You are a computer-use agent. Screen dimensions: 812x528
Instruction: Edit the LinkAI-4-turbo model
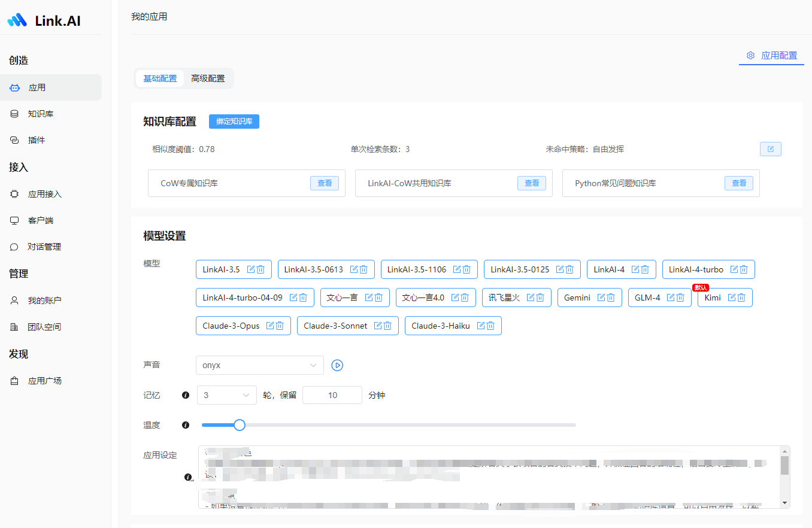[x=735, y=269]
